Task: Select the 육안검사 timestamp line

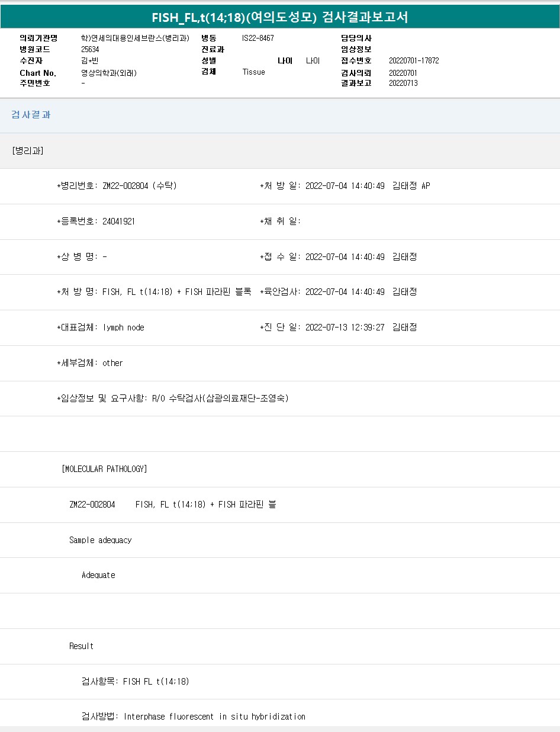Action: click(x=339, y=292)
